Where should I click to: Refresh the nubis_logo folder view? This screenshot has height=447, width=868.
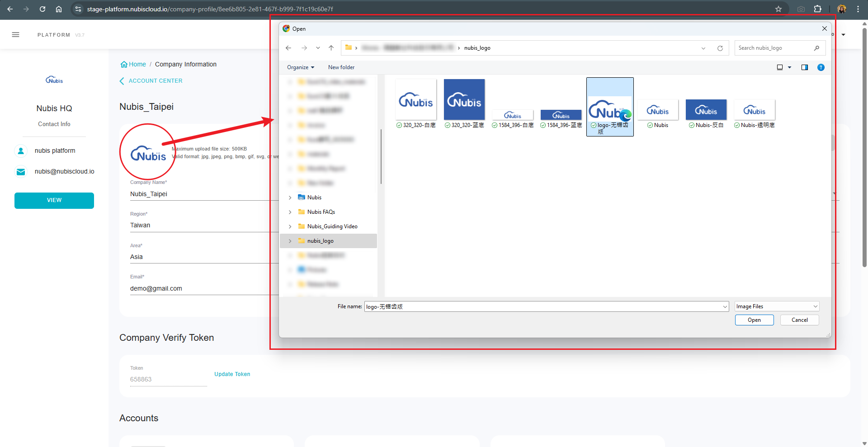tap(720, 48)
